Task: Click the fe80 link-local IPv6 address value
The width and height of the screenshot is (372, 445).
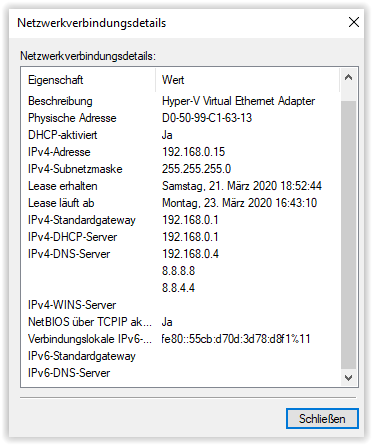Action: pyautogui.click(x=236, y=339)
